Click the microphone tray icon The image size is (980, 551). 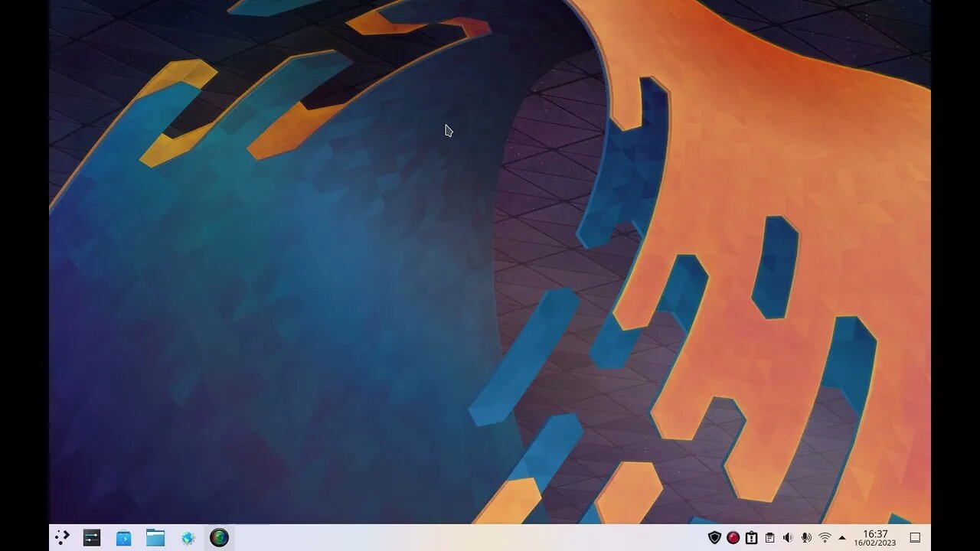click(x=806, y=538)
